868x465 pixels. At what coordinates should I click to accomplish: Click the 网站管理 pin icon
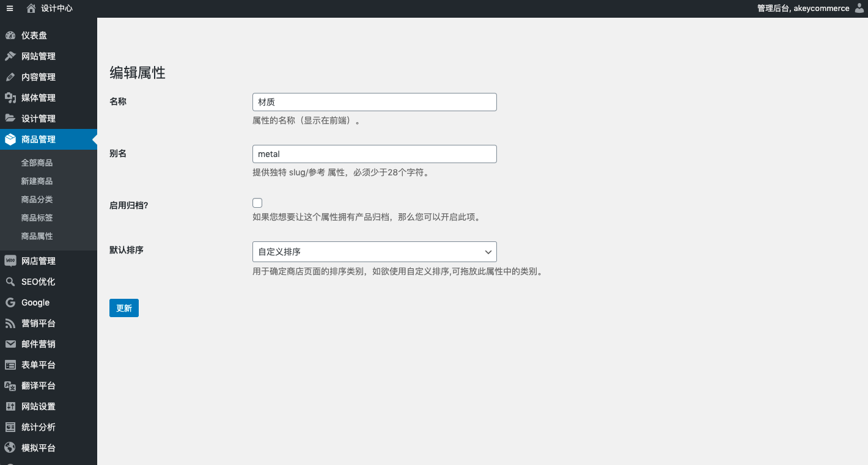[x=10, y=56]
